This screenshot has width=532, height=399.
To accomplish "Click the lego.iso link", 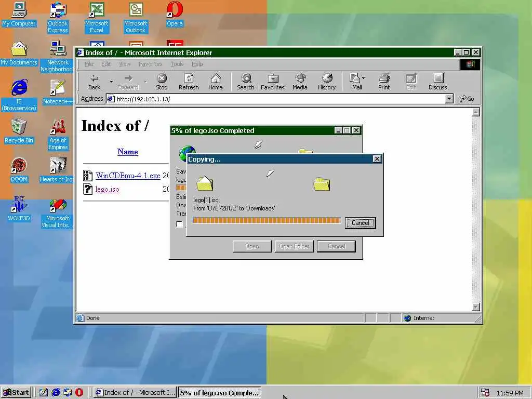I will [107, 189].
